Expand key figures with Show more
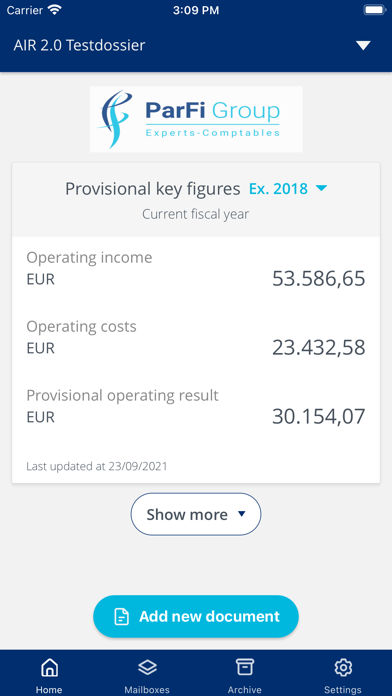Image resolution: width=392 pixels, height=696 pixels. [x=196, y=514]
